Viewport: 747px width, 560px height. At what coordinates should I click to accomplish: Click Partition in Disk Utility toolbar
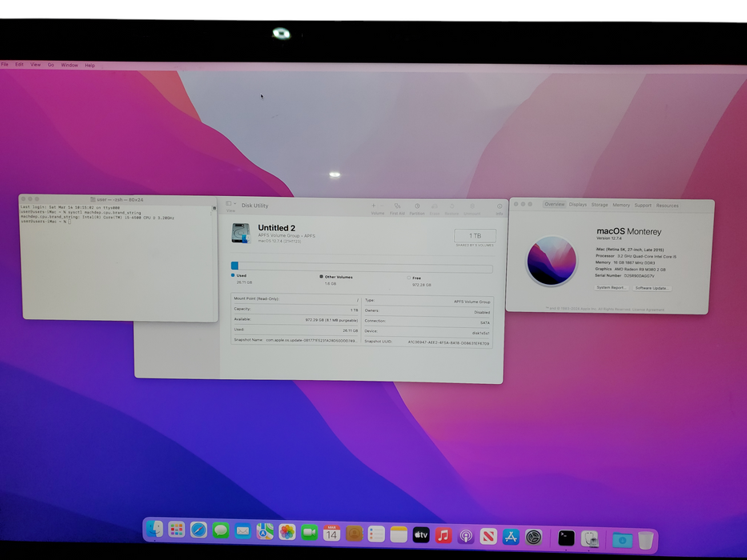417,209
